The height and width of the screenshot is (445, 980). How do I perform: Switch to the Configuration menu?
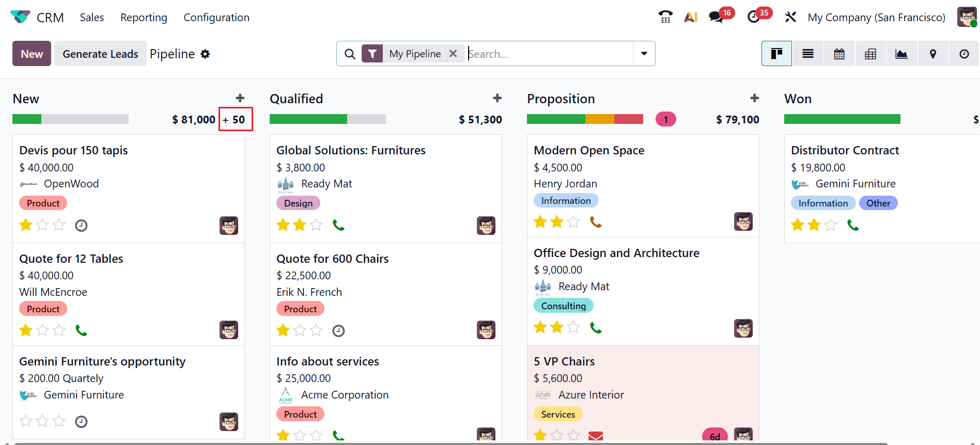216,17
